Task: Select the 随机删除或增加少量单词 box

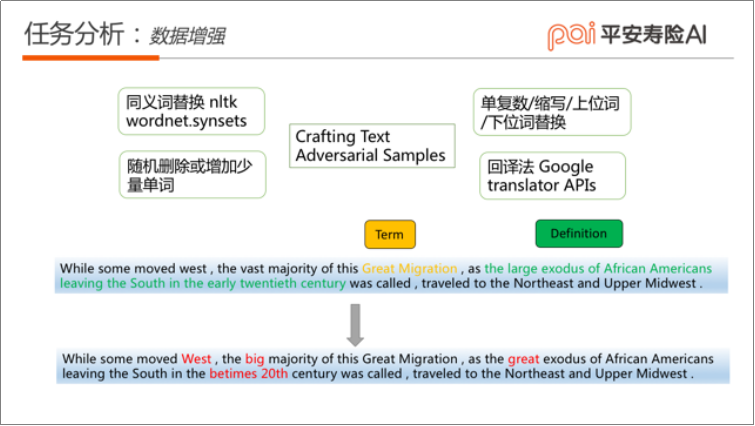Action: click(x=192, y=175)
